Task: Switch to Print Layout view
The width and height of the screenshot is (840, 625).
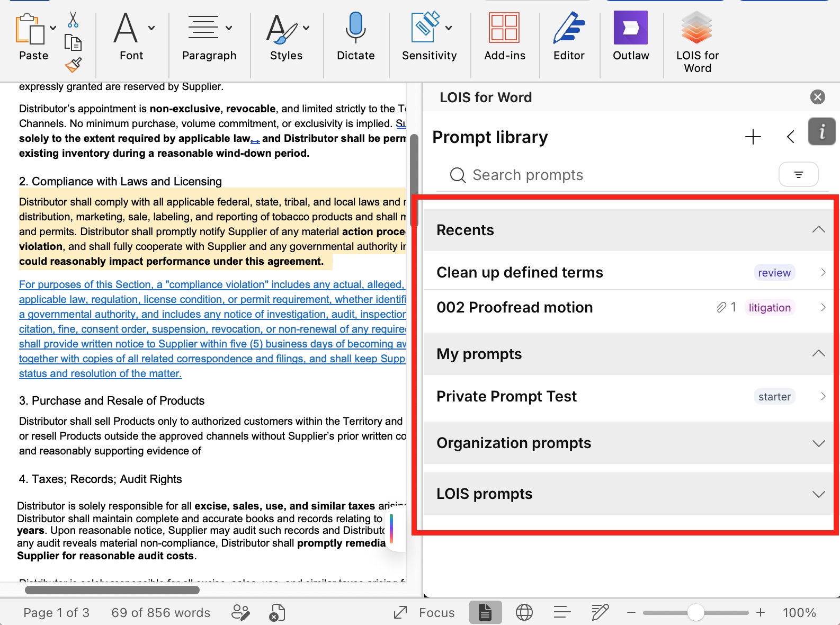Action: pos(485,613)
